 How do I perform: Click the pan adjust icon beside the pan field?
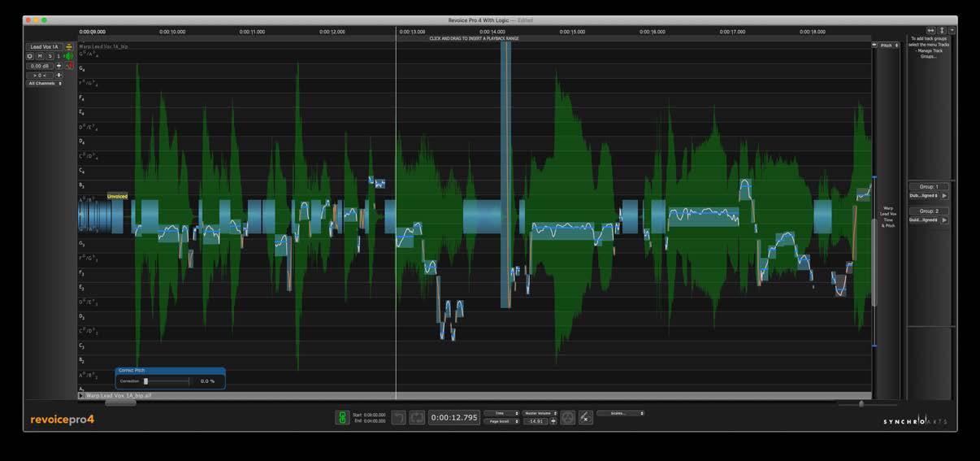click(x=59, y=75)
